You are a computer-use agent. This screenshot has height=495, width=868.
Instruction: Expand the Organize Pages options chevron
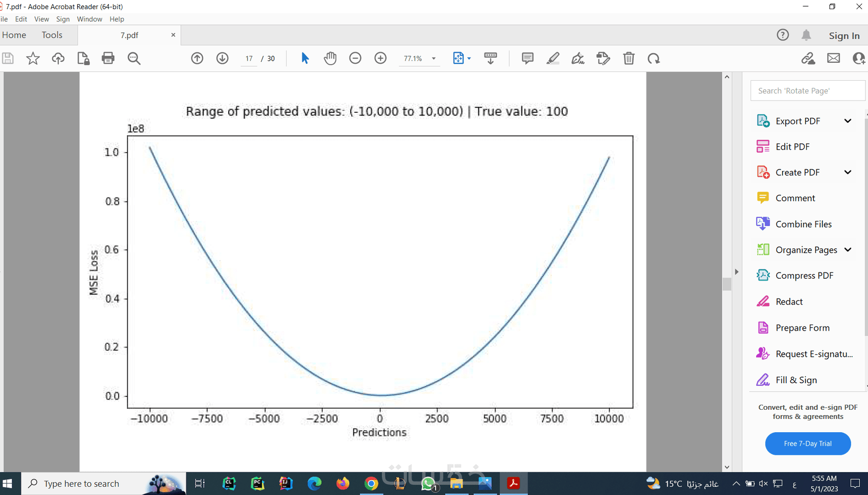[x=848, y=250]
